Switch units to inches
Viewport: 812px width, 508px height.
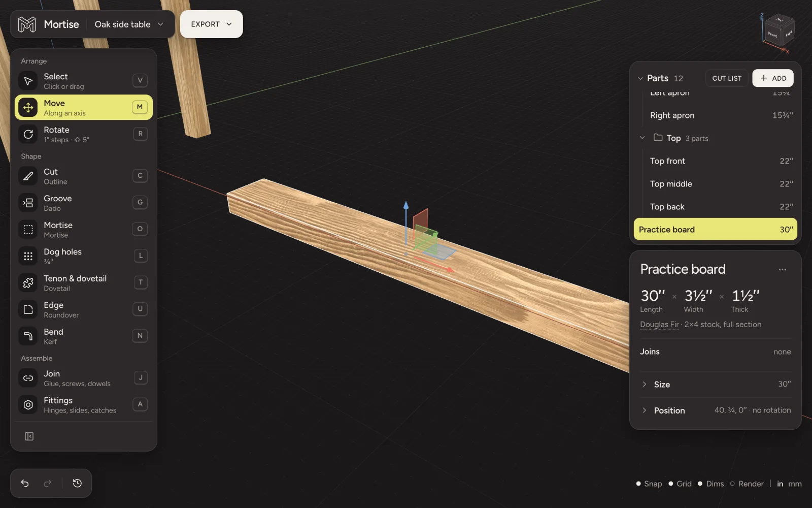[x=780, y=484]
